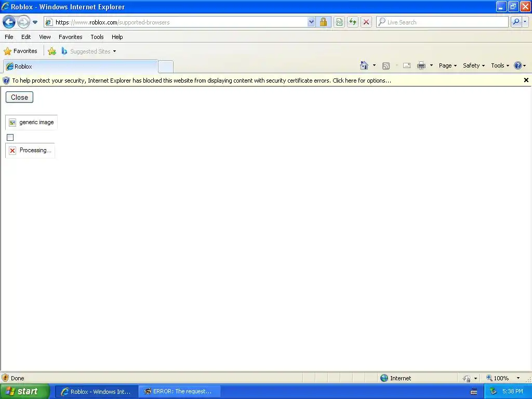Click the security information bar message
This screenshot has width=532, height=399.
point(202,81)
